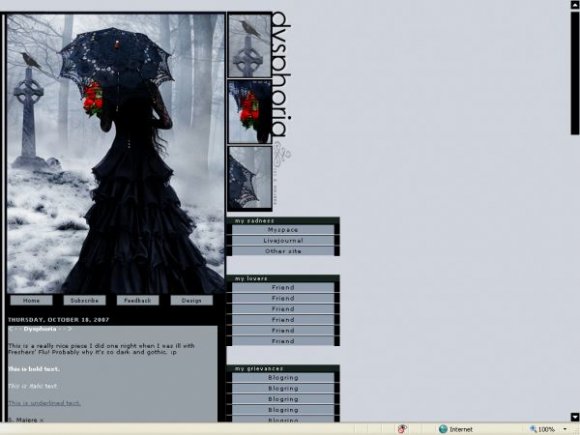The image size is (580, 435).
Task: Click the red roses thumbnail
Action: point(250,112)
